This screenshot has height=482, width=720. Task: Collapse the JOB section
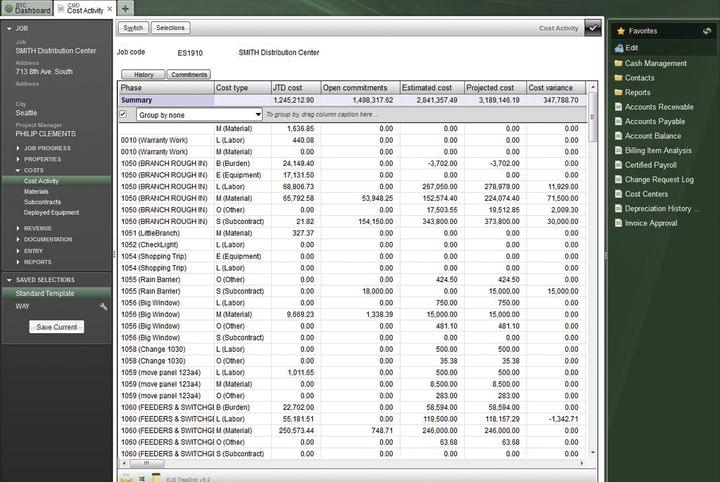point(9,28)
